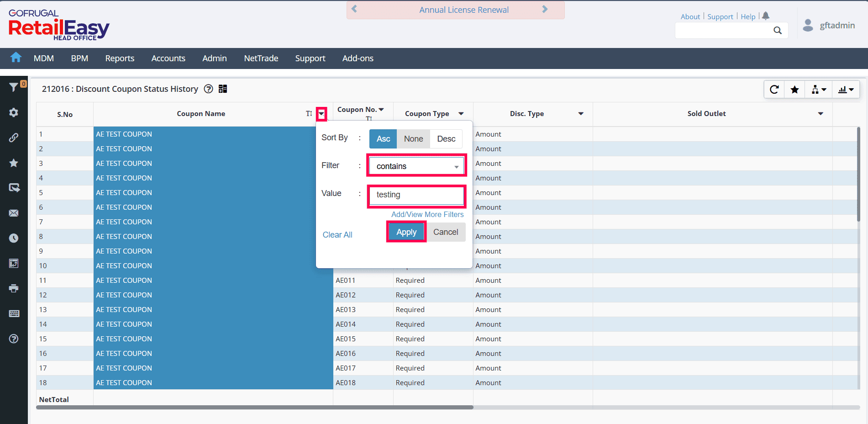Expand the hierarchy grouping dropdown button
Image resolution: width=868 pixels, height=424 pixels.
[x=819, y=90]
